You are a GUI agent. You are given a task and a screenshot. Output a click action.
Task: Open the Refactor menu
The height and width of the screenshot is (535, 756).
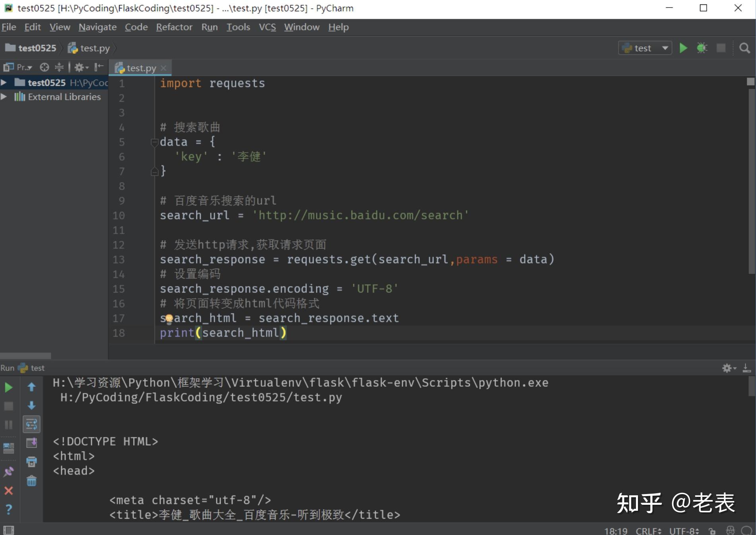click(174, 27)
